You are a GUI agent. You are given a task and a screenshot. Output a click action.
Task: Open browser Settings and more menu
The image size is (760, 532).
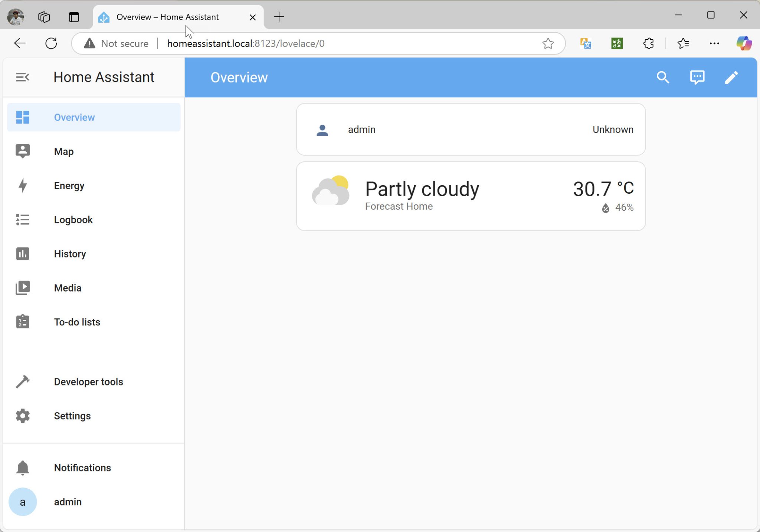click(714, 43)
